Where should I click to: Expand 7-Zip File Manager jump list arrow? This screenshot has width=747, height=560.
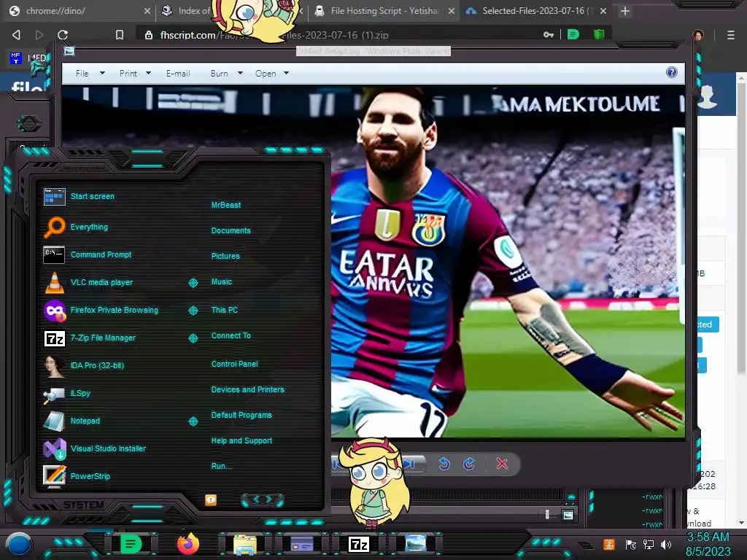[x=193, y=338]
